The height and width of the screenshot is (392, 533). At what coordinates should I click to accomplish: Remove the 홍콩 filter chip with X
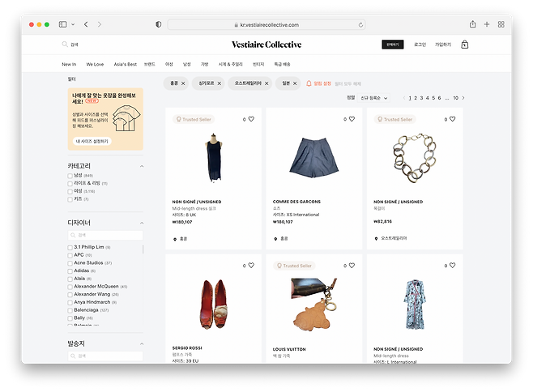coord(183,83)
